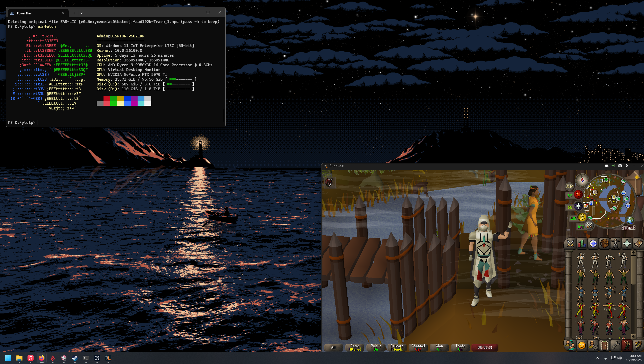Toggle quick prayers orb
The image size is (644, 364).
(x=578, y=206)
